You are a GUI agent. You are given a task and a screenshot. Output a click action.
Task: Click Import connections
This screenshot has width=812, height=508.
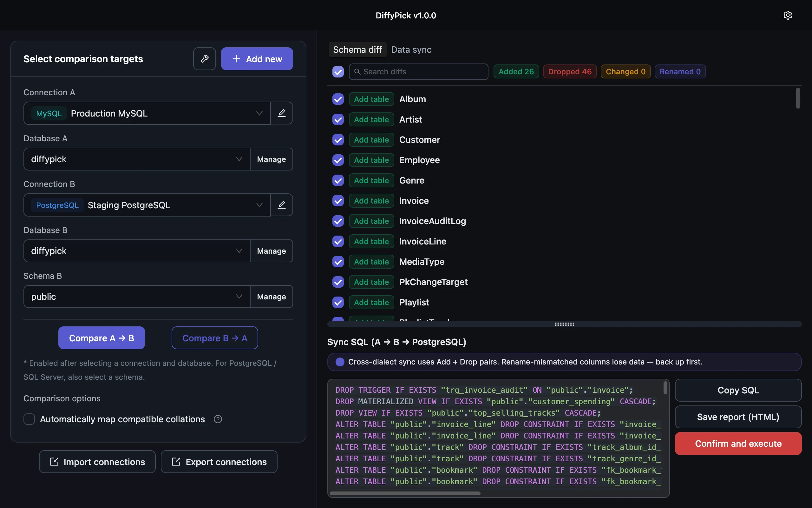97,462
